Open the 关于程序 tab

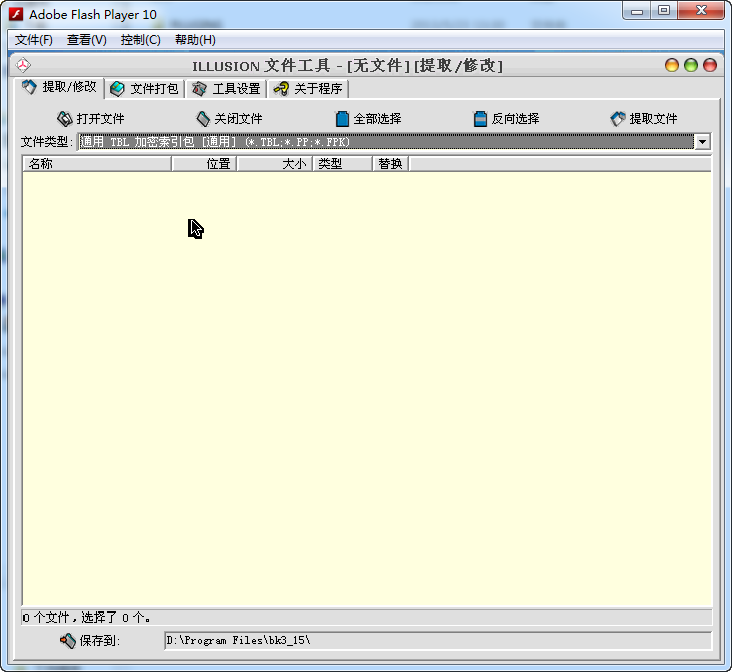click(309, 89)
